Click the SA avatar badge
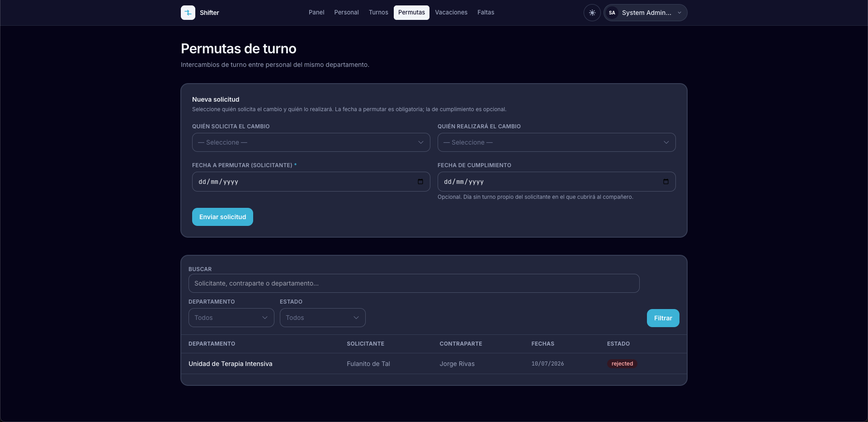Viewport: 868px width, 422px height. (x=612, y=13)
